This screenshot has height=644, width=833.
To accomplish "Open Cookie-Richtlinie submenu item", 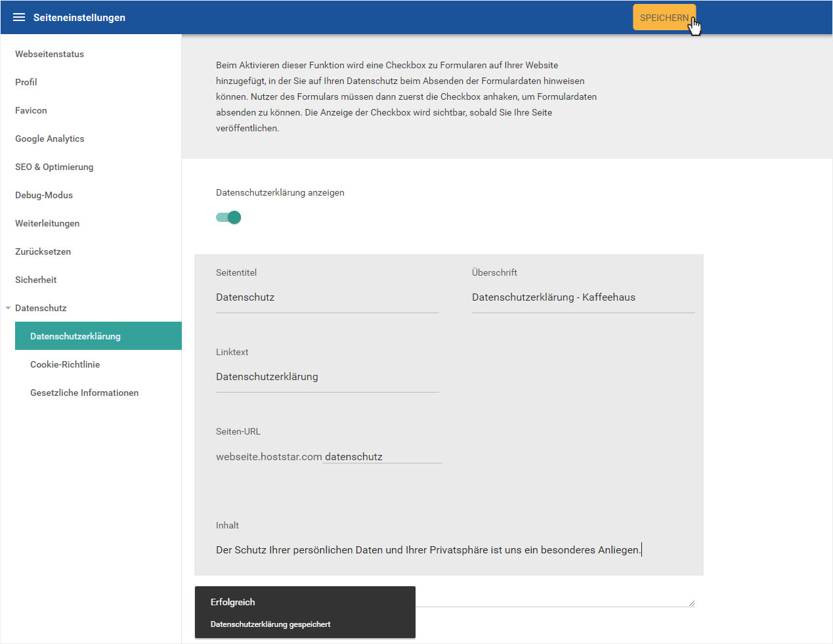I will pyautogui.click(x=65, y=364).
